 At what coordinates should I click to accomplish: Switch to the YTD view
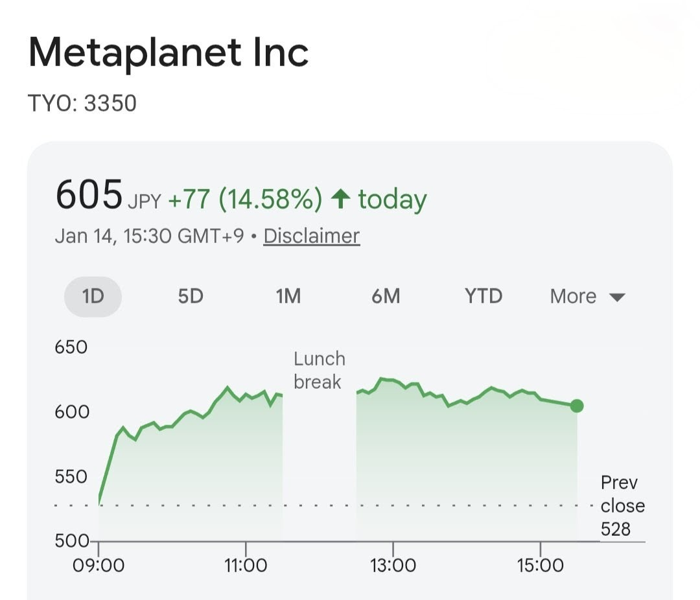click(x=482, y=296)
